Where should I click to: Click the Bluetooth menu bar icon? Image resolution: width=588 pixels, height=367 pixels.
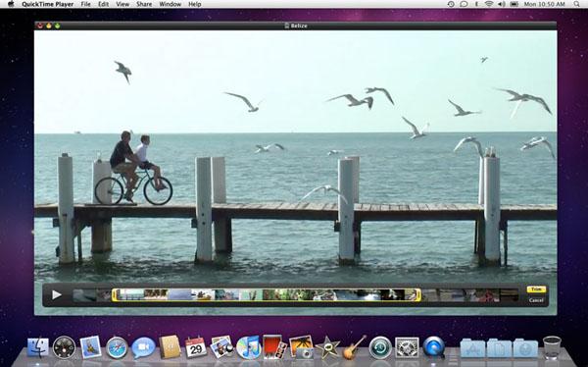pyautogui.click(x=476, y=4)
